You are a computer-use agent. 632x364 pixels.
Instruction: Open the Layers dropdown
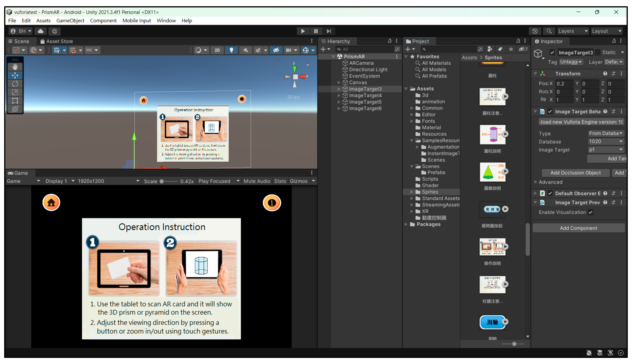572,31
